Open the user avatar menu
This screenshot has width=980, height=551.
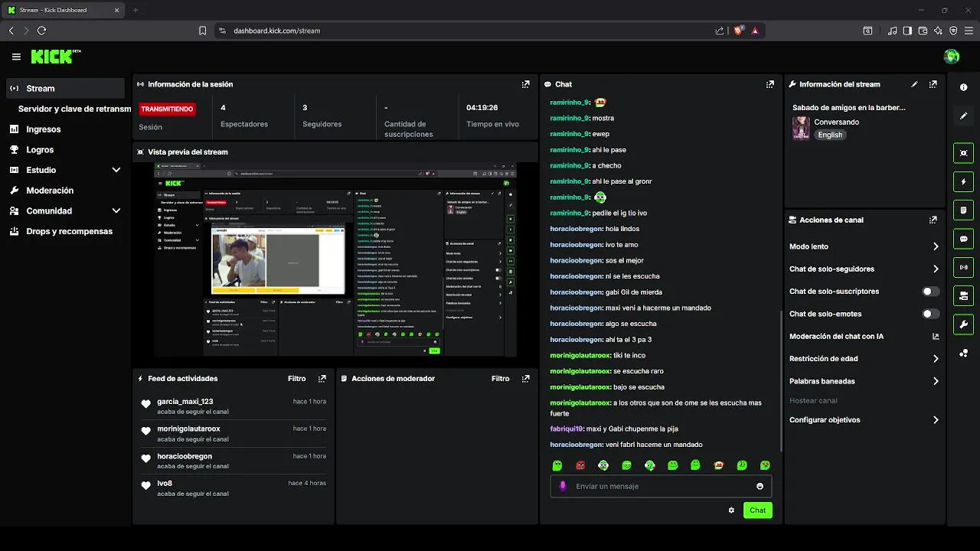click(952, 57)
